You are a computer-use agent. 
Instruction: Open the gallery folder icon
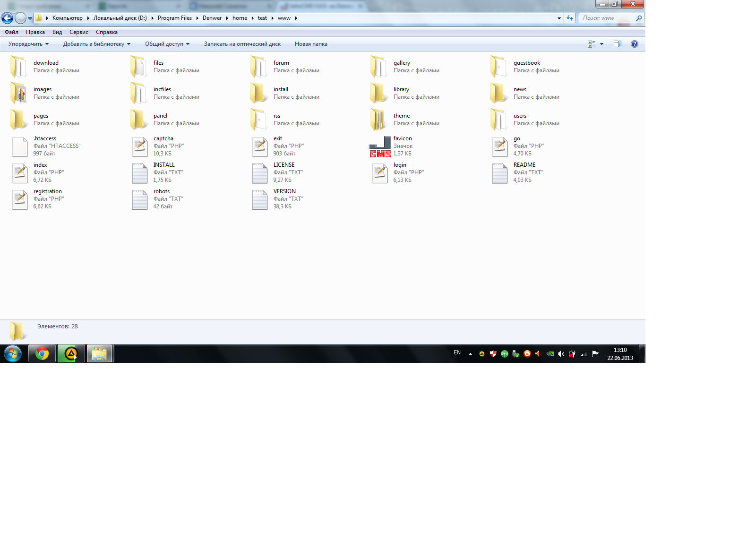tap(379, 67)
